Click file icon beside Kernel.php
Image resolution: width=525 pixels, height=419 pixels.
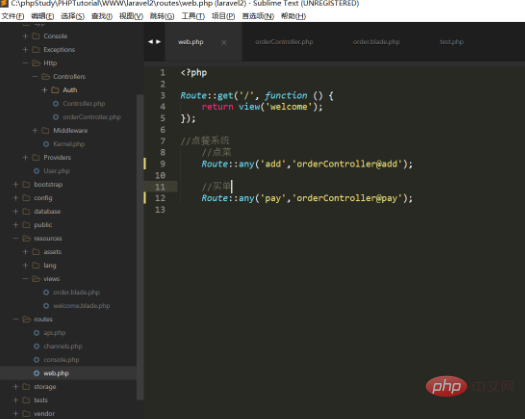click(46, 144)
